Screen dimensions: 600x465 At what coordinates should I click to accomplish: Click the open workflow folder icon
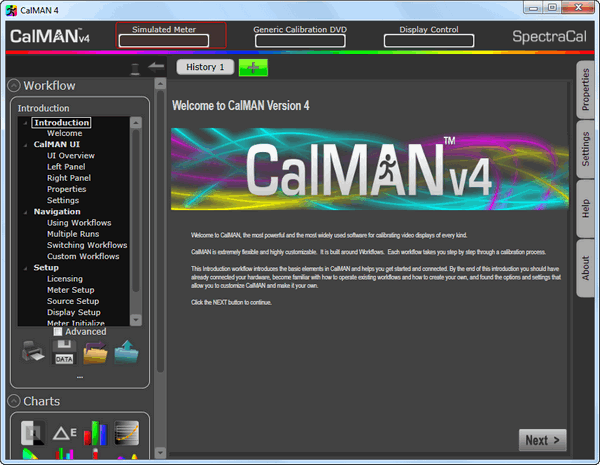[x=96, y=352]
